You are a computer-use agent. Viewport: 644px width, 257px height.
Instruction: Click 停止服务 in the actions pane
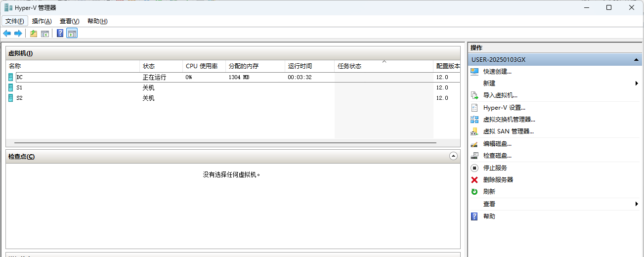click(495, 168)
